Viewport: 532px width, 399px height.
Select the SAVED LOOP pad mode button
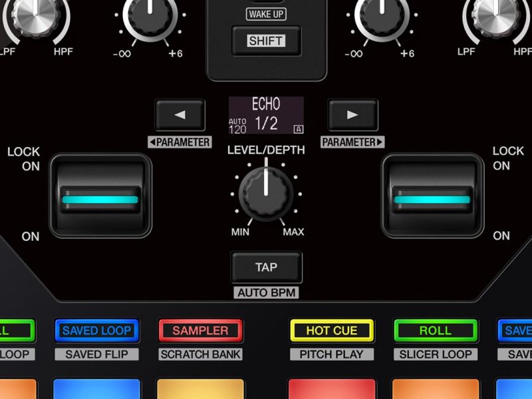point(96,331)
